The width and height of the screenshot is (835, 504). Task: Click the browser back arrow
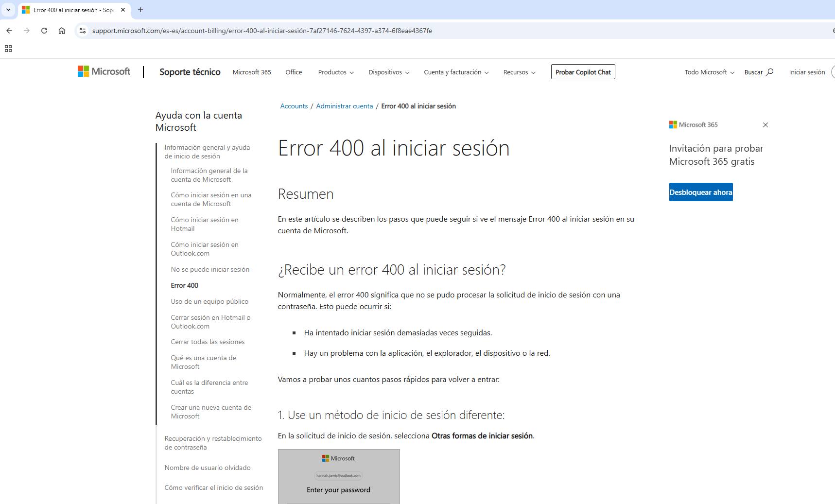coord(9,31)
